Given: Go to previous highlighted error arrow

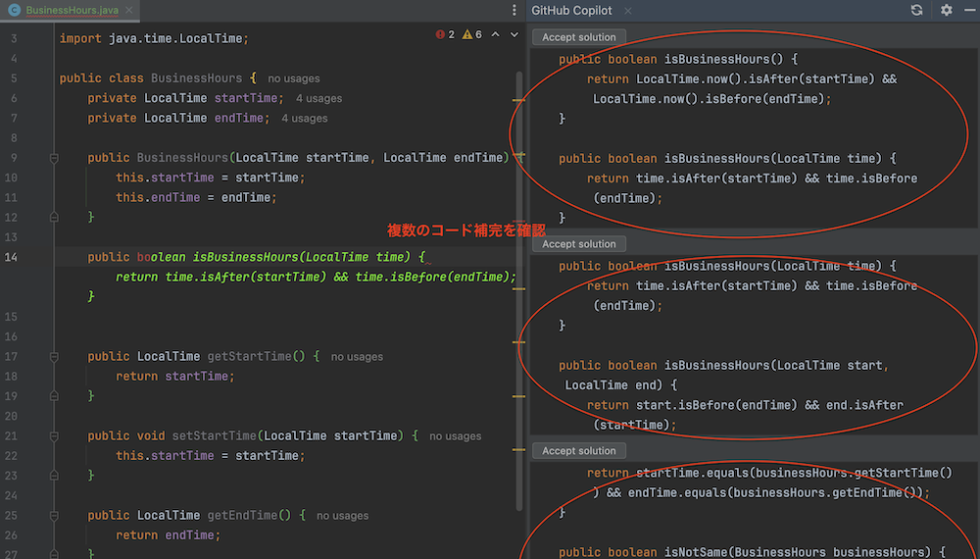Looking at the screenshot, I should (x=495, y=34).
